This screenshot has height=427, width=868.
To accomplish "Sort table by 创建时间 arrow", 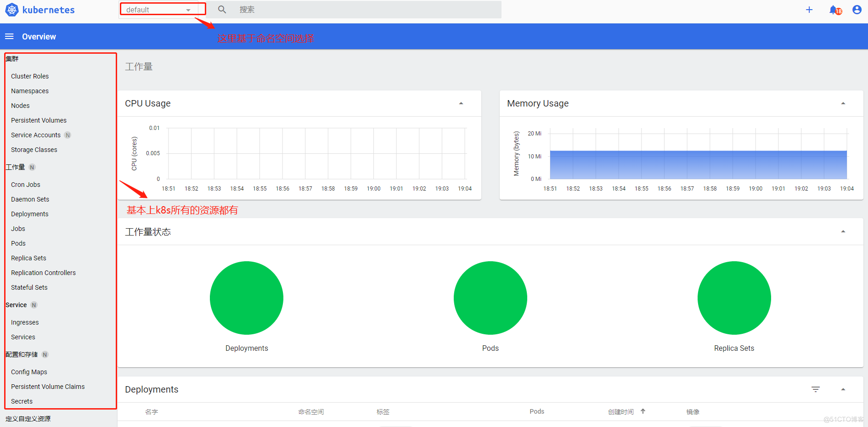I will (643, 411).
